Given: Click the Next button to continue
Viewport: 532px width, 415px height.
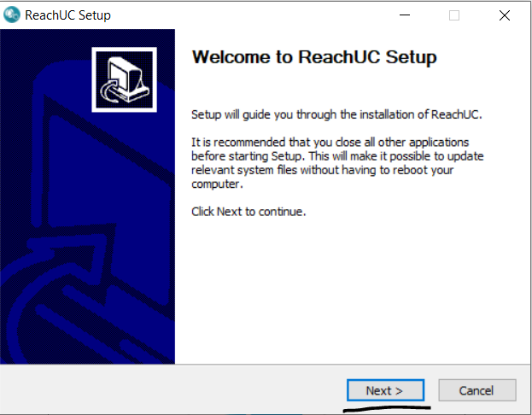Looking at the screenshot, I should pyautogui.click(x=384, y=390).
